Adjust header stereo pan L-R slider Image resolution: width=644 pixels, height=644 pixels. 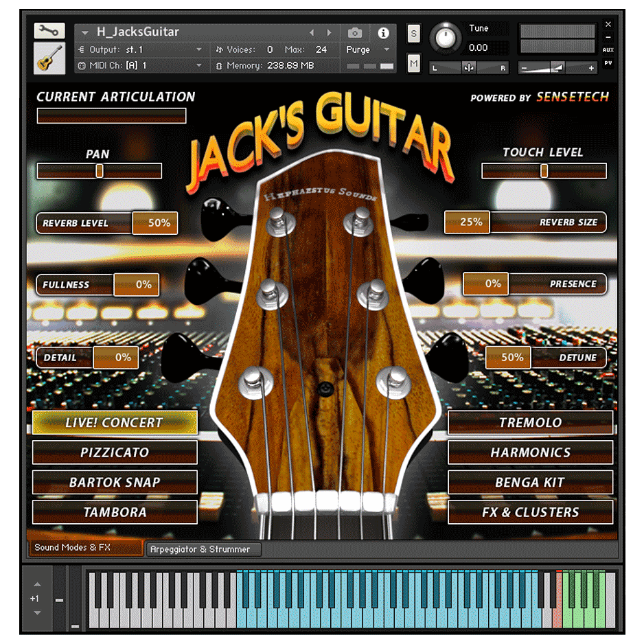tap(469, 68)
